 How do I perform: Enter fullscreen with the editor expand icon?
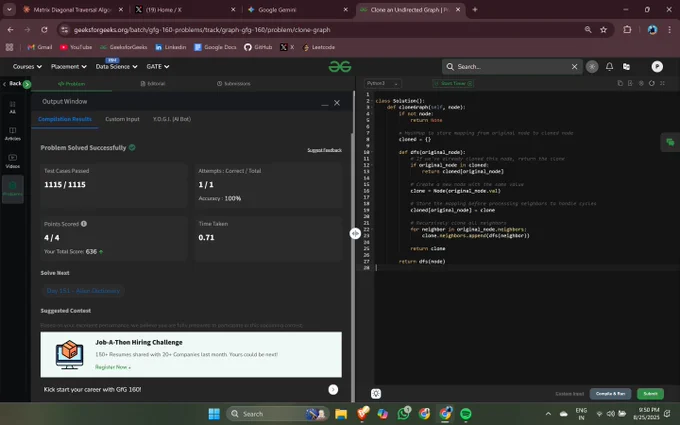click(662, 83)
